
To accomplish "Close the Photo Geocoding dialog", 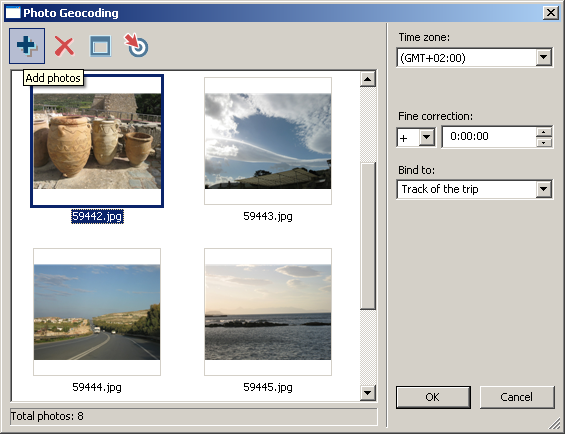I will coord(551,13).
